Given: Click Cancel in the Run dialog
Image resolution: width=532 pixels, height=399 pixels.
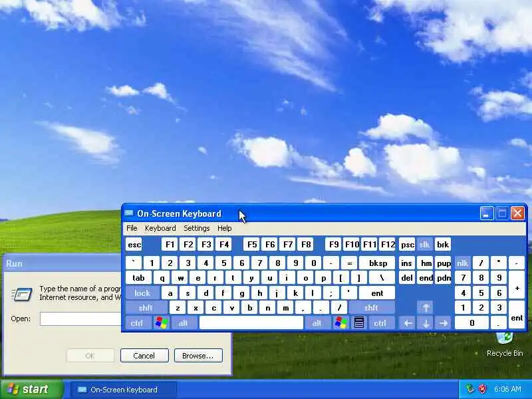Looking at the screenshot, I should click(x=144, y=356).
